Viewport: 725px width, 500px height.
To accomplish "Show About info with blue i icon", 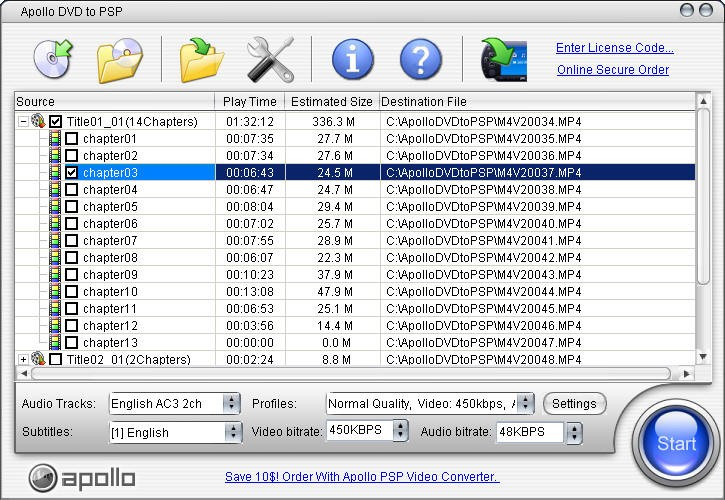I will pyautogui.click(x=353, y=59).
